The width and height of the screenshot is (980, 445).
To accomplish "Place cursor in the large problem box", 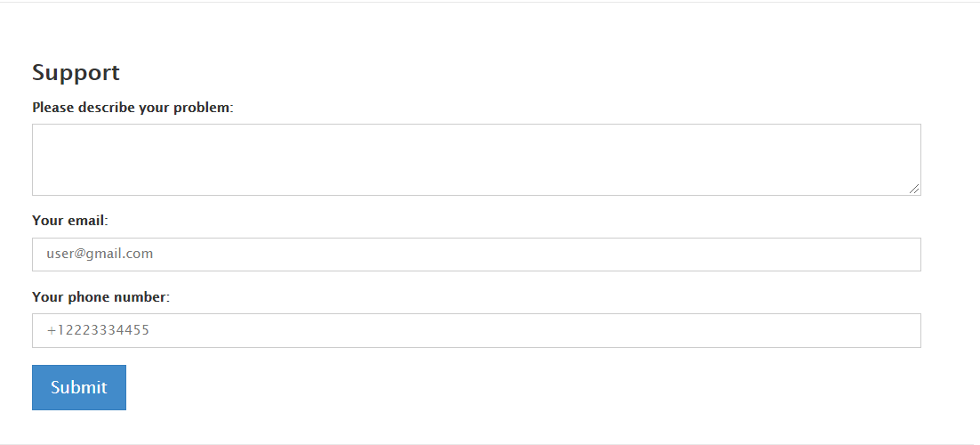I will (477, 159).
